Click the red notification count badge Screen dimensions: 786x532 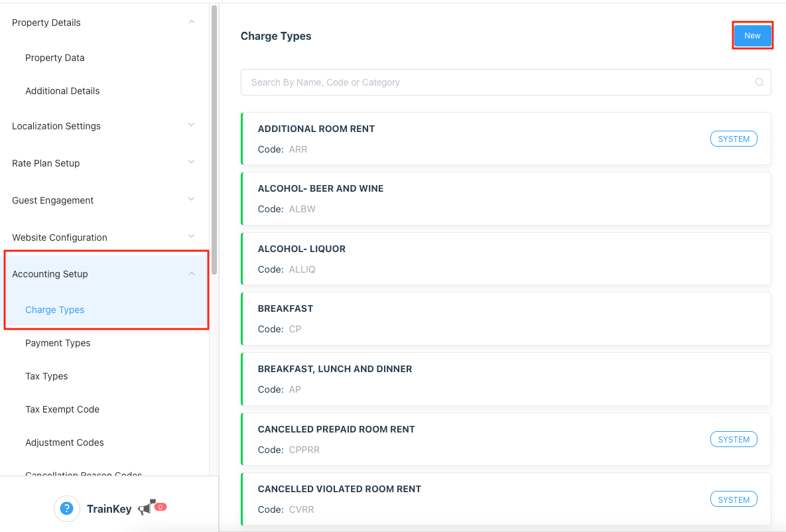(x=160, y=507)
